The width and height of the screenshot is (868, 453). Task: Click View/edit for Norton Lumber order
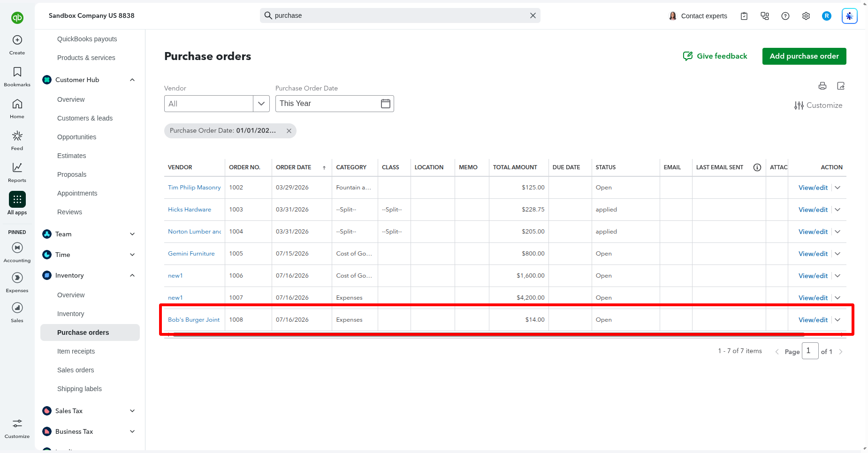pos(813,232)
